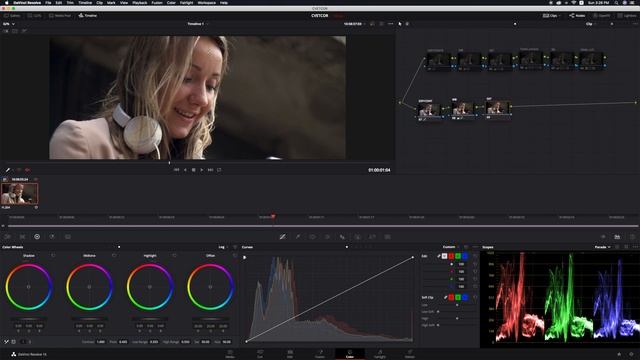Open the Info panel icon
640x360 pixels.
click(632, 237)
